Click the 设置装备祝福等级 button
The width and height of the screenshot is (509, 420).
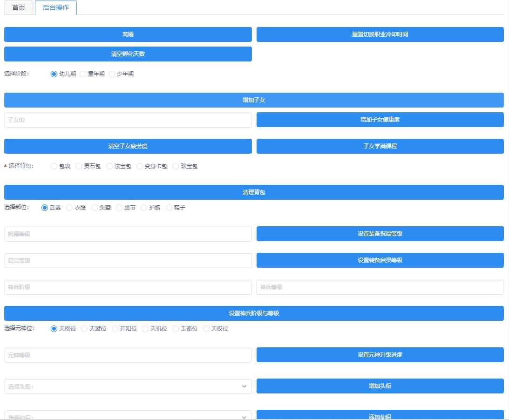380,233
